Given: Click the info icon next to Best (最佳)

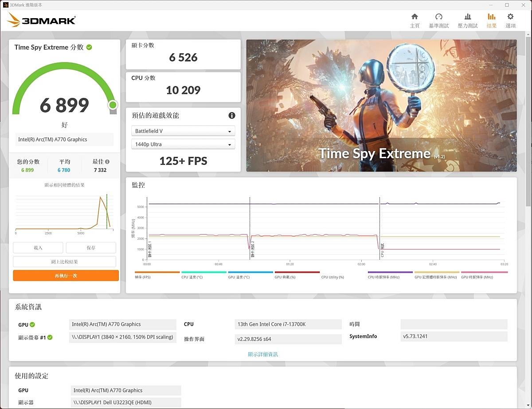Looking at the screenshot, I should pos(107,162).
